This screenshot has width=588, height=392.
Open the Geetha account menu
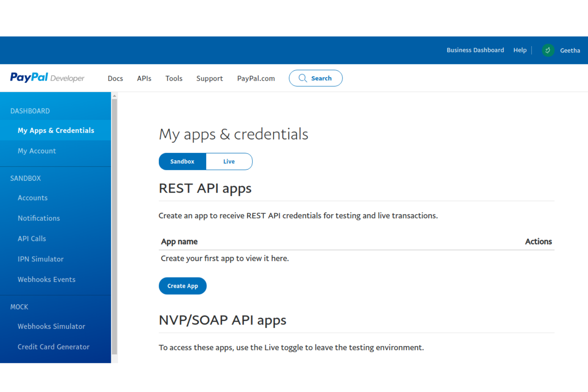coord(570,50)
